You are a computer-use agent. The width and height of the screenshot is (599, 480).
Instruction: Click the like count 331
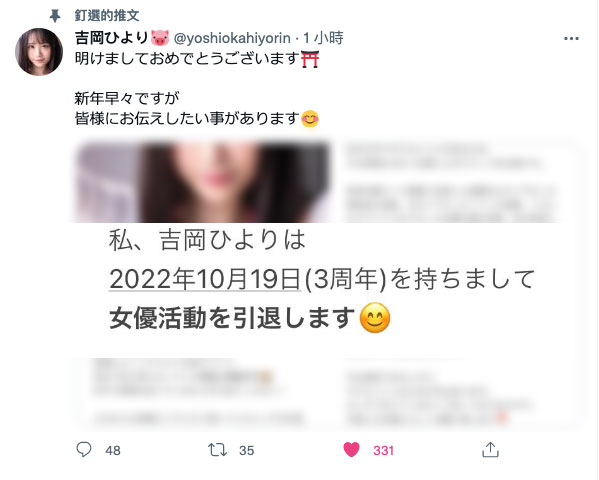383,451
